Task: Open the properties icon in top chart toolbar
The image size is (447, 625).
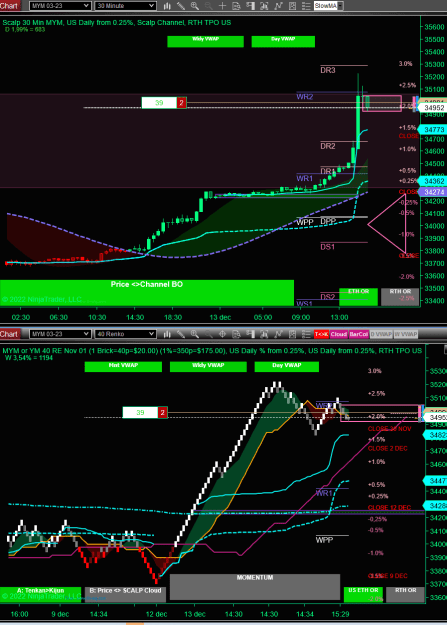Action: tap(292, 6)
